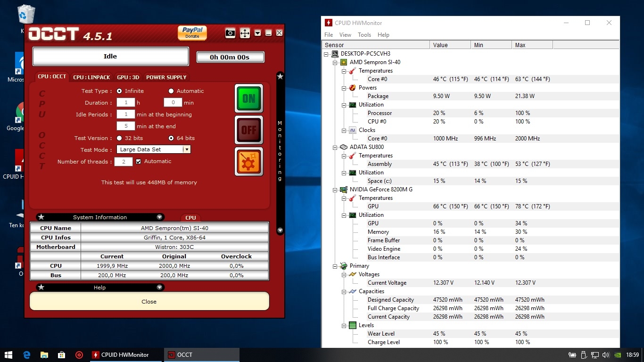Viewport: 644px width, 362px height.
Task: Click the Voltages lightning icon
Action: tap(353, 274)
